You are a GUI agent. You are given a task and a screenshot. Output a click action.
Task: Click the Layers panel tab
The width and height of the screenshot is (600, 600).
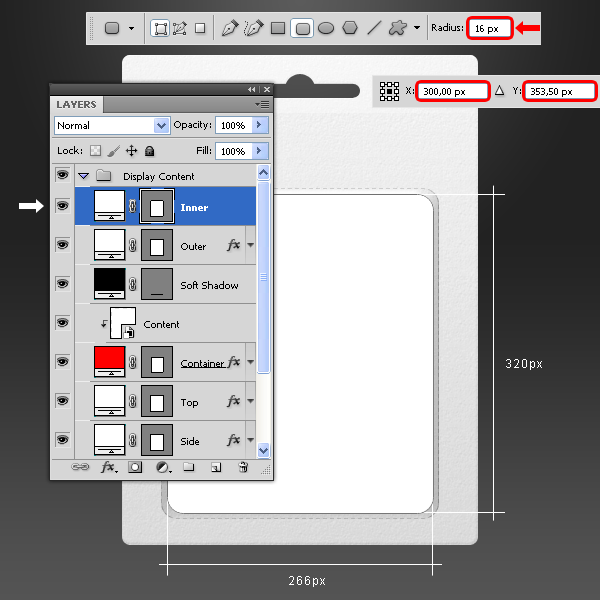(x=77, y=104)
